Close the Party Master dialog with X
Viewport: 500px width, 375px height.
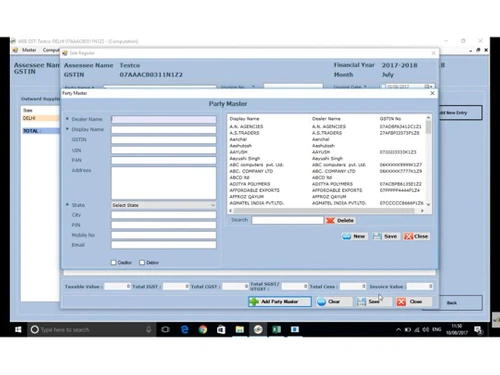coord(432,93)
